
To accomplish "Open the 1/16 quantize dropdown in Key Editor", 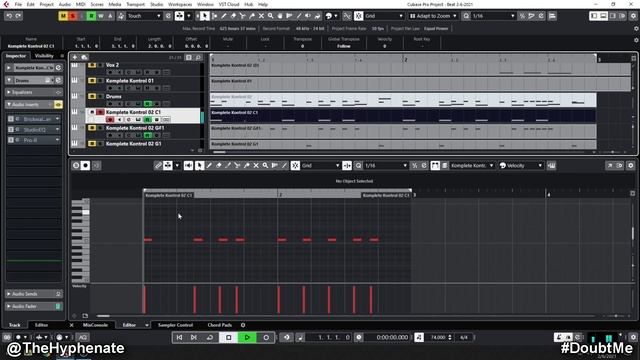I will point(385,165).
